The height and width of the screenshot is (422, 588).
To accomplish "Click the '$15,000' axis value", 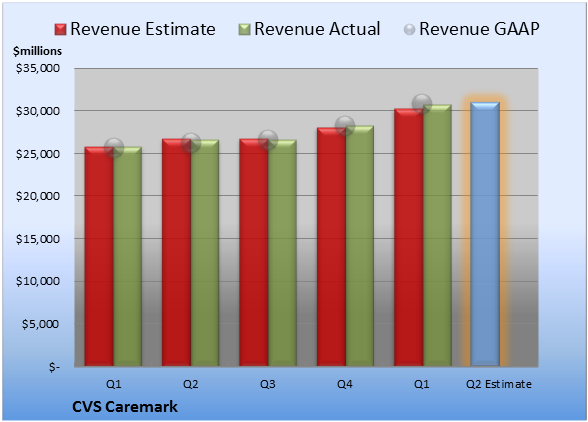I will [x=38, y=239].
